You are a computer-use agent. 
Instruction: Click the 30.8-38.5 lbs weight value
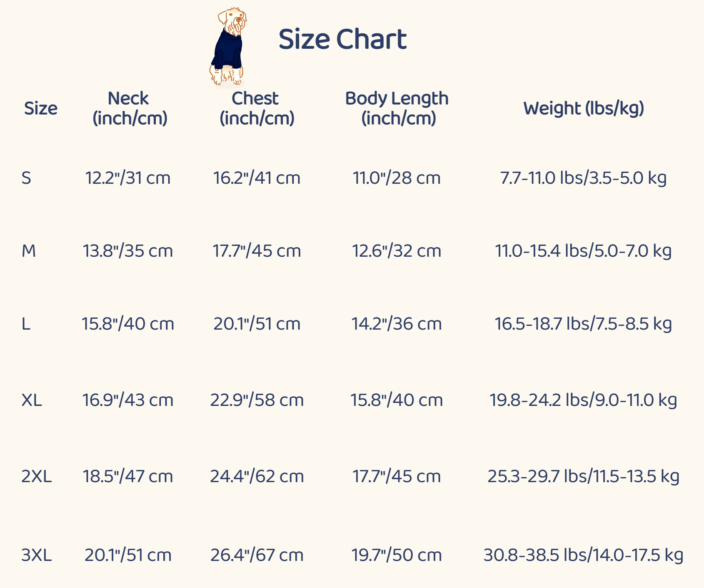pyautogui.click(x=583, y=555)
